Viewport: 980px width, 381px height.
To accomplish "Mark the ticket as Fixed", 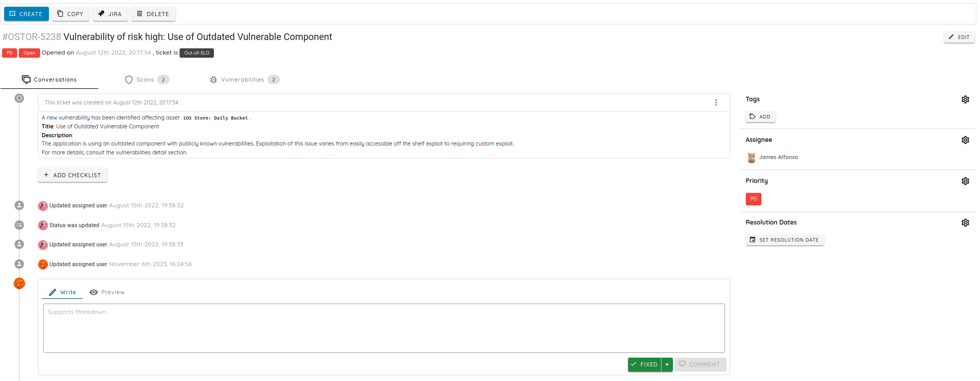I will click(644, 364).
